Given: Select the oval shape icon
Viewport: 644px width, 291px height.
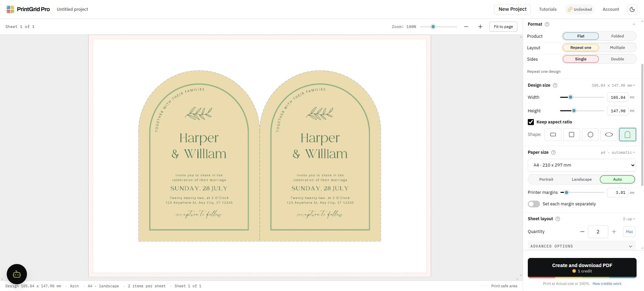Looking at the screenshot, I should pos(609,135).
